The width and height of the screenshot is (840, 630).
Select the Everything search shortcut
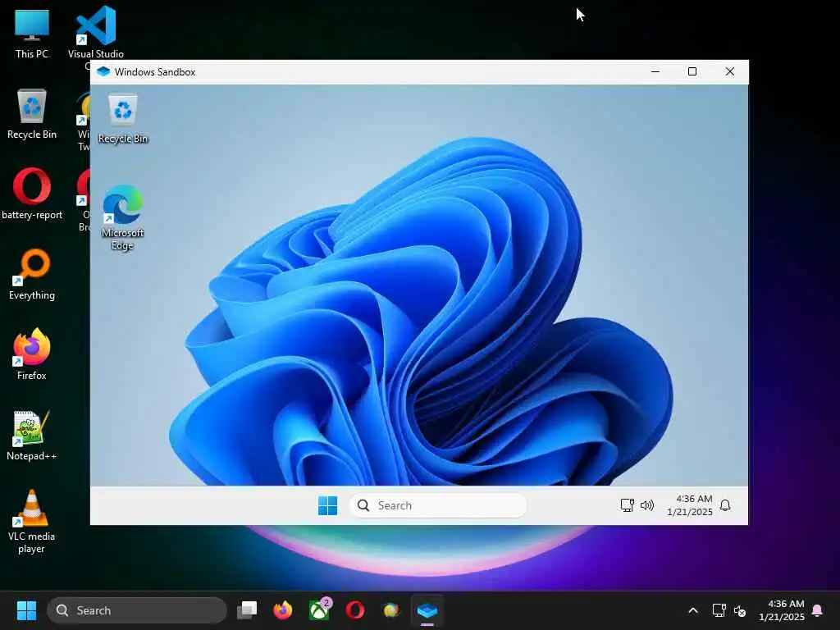coord(32,275)
